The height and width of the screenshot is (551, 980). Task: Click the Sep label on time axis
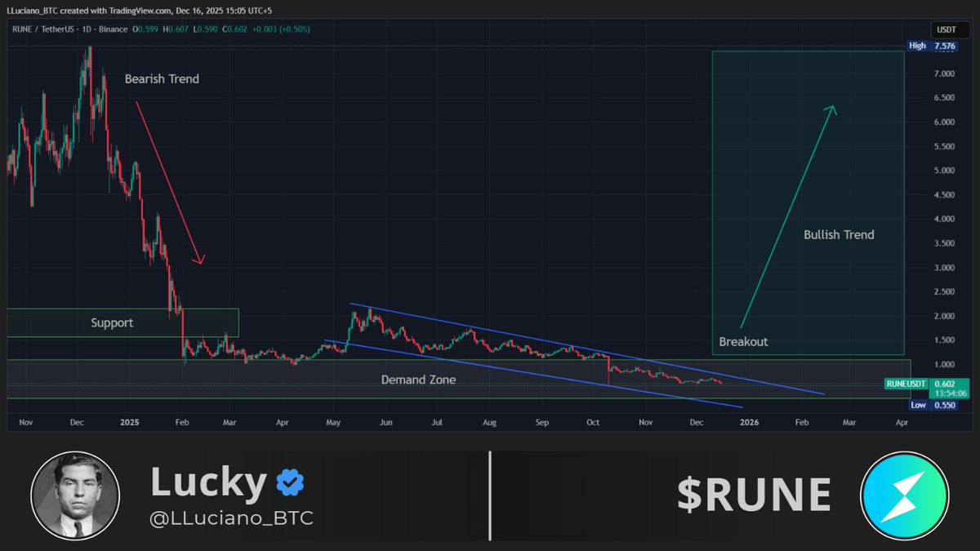542,424
